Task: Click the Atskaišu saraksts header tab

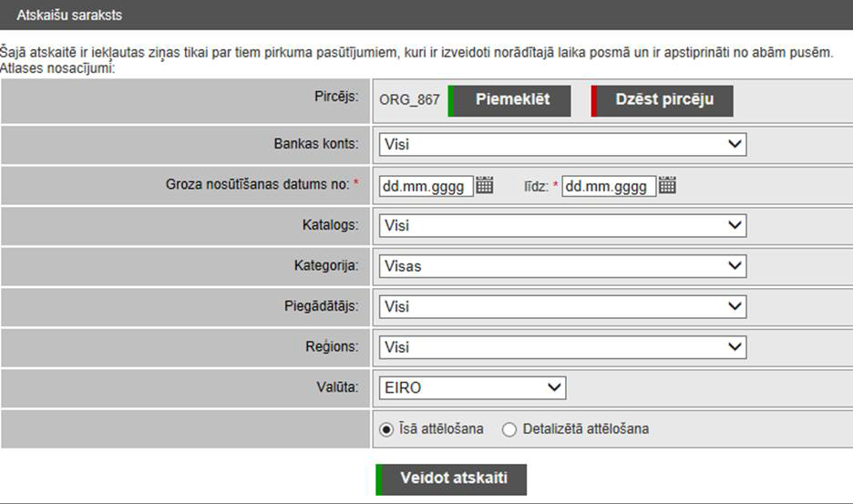Action: (69, 15)
